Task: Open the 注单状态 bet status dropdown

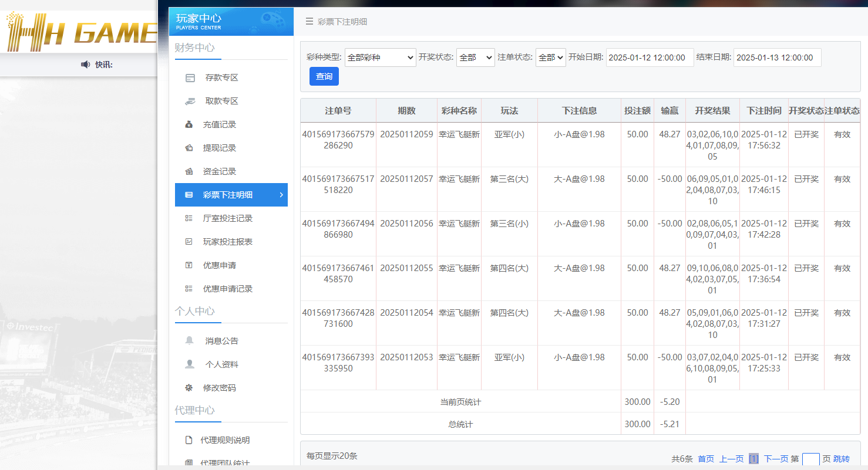Action: pyautogui.click(x=550, y=57)
